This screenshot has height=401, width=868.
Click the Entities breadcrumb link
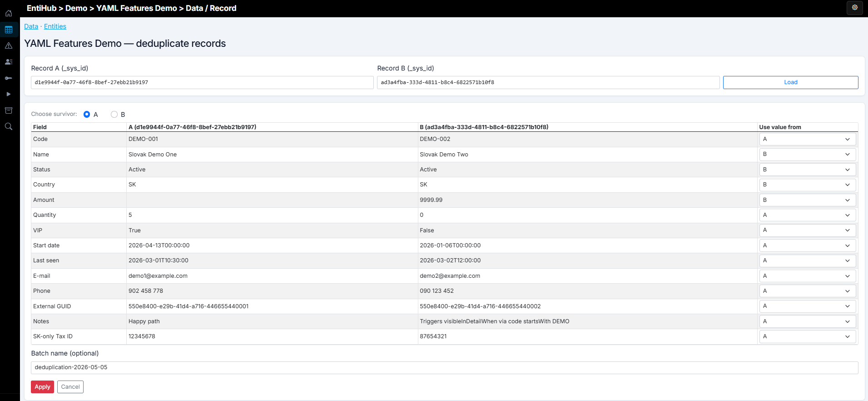55,26
